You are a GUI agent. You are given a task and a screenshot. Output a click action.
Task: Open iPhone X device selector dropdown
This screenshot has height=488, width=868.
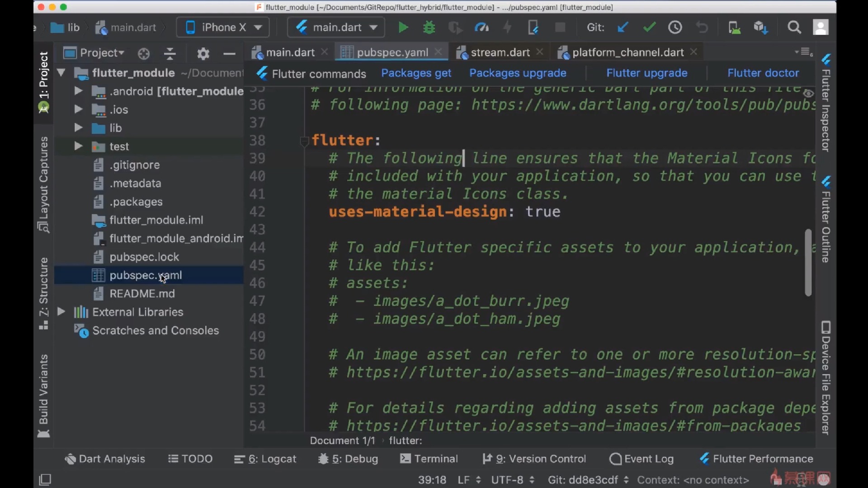click(x=223, y=28)
